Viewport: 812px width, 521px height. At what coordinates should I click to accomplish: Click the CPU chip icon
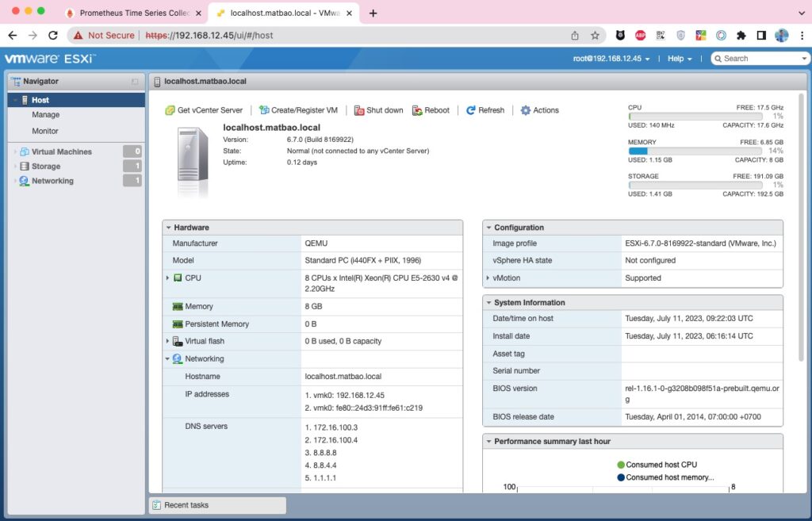coord(178,278)
